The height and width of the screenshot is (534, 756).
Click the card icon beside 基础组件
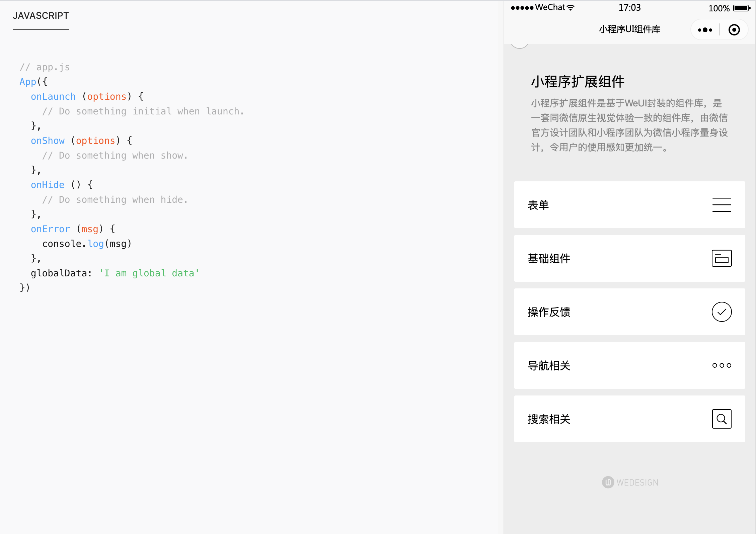point(722,258)
